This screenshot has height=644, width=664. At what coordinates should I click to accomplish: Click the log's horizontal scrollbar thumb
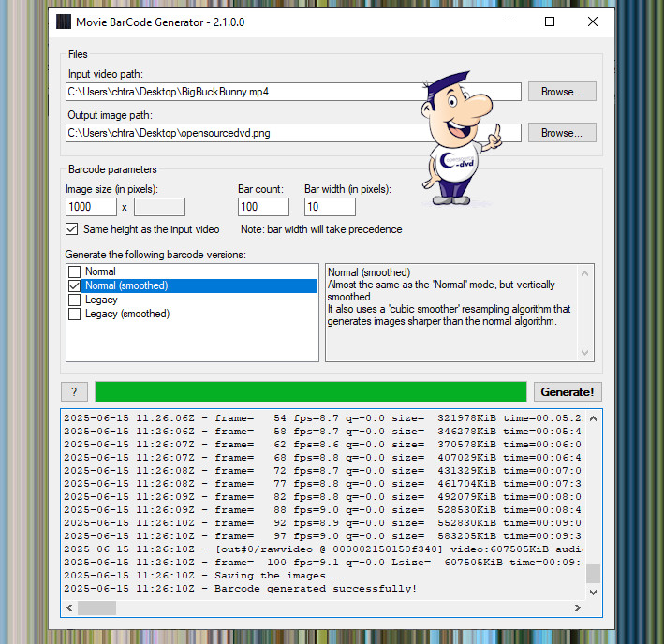(96, 607)
